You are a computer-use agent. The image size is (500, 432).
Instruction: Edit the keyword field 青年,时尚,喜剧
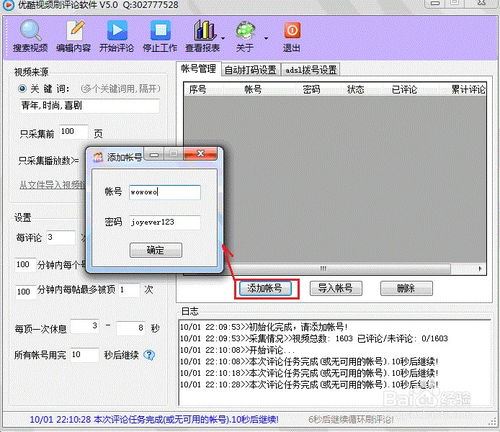pyautogui.click(x=89, y=106)
